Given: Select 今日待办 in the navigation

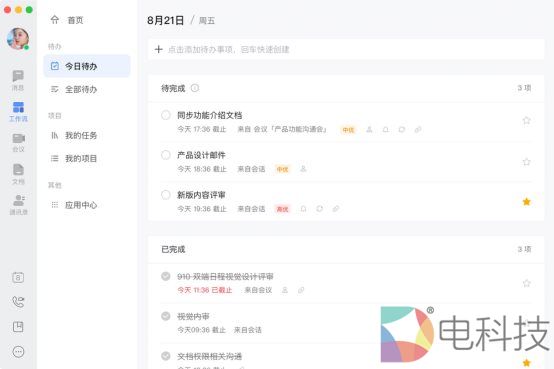Looking at the screenshot, I should [87, 66].
